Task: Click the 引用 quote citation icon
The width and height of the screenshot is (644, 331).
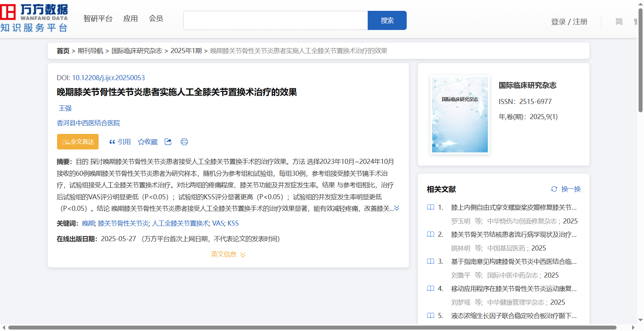Action: coord(112,142)
